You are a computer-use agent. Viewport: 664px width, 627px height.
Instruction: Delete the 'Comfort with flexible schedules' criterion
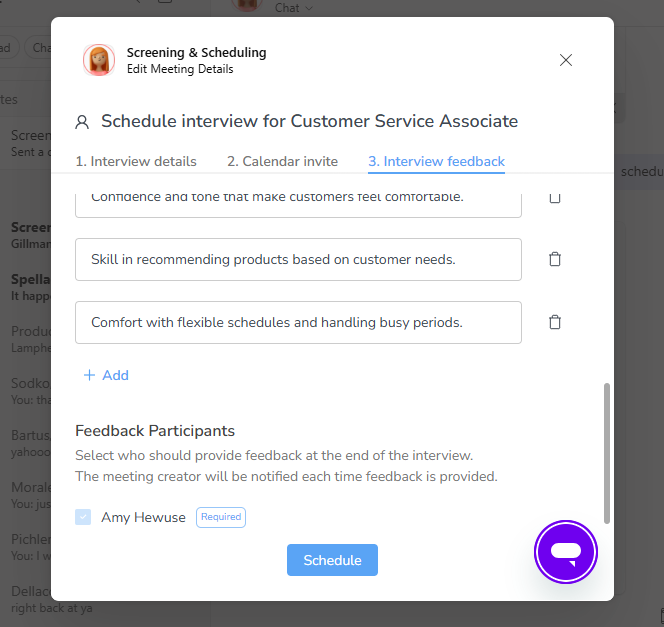click(555, 322)
